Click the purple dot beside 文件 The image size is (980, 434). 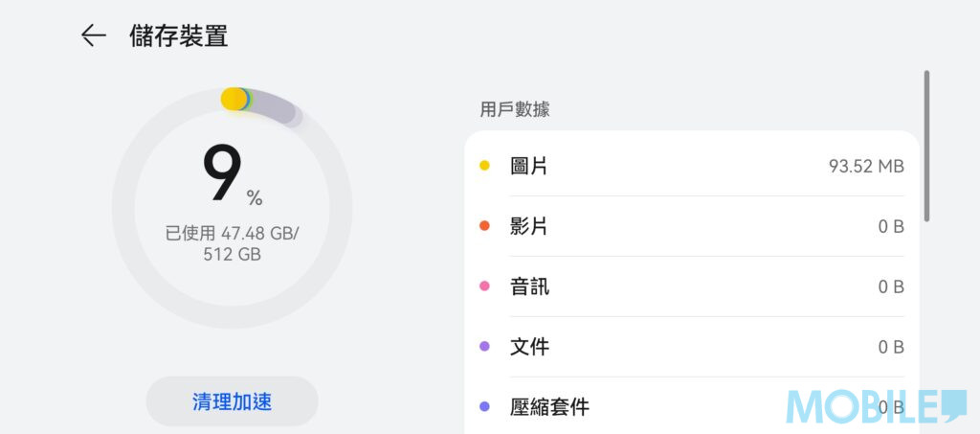pyautogui.click(x=484, y=347)
